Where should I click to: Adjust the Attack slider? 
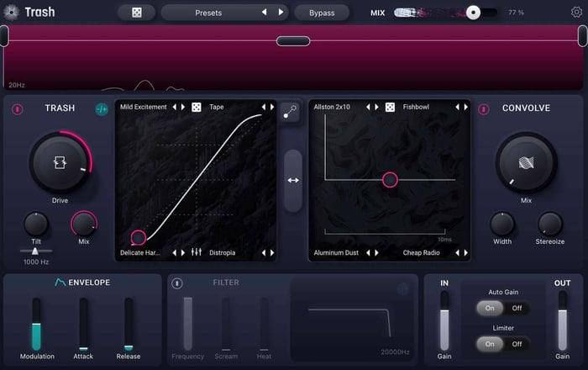click(x=83, y=325)
